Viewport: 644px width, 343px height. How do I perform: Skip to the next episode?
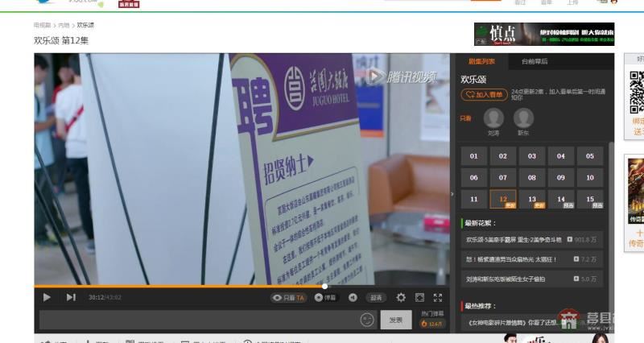point(71,297)
